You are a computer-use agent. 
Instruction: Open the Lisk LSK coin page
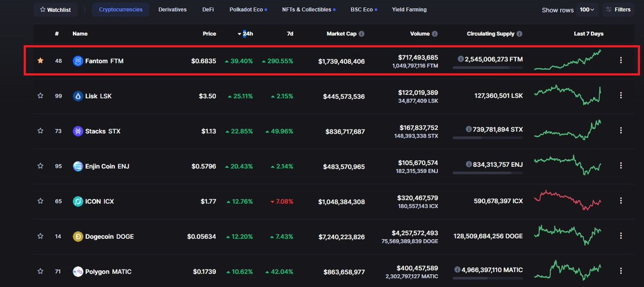tap(98, 96)
